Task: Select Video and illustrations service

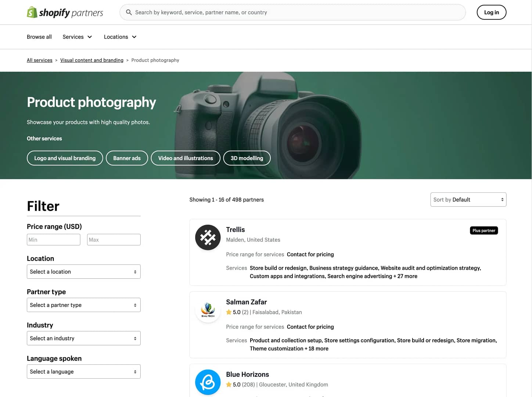Action: pos(186,158)
